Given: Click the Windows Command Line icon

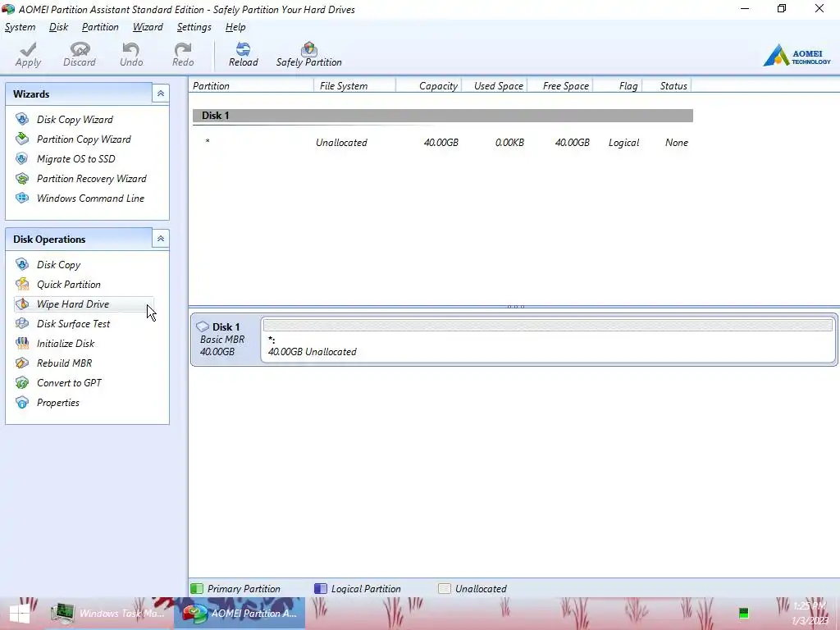Looking at the screenshot, I should click(x=22, y=199).
